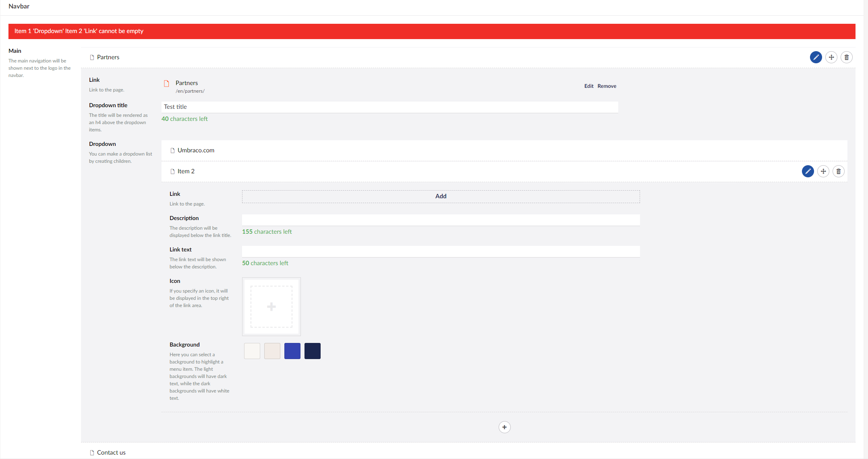This screenshot has height=459, width=868.
Task: Collapse the Item 2 dropdown entry
Action: tap(504, 171)
